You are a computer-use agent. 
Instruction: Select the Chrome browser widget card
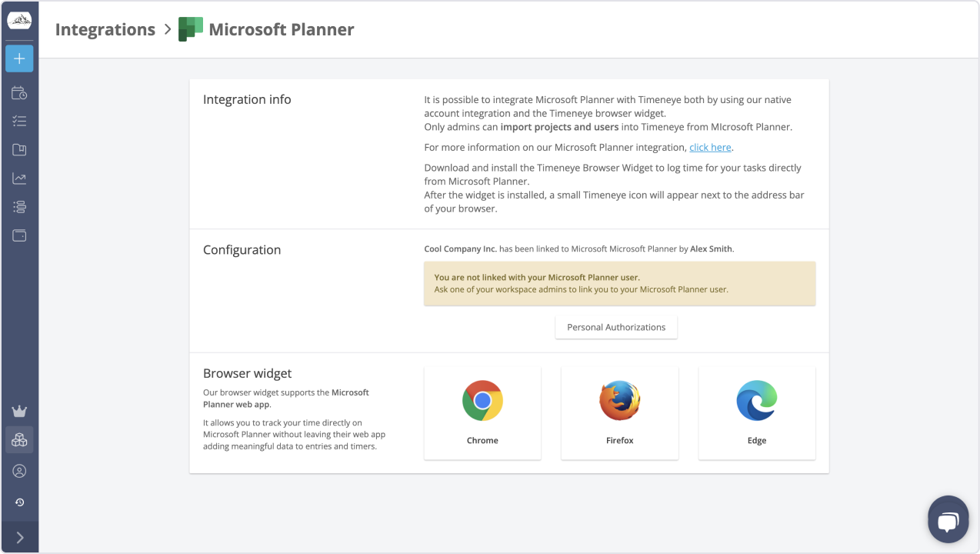click(x=482, y=412)
